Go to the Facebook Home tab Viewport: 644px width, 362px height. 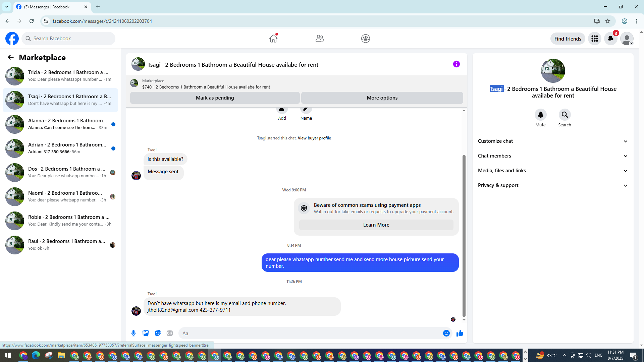click(273, 39)
